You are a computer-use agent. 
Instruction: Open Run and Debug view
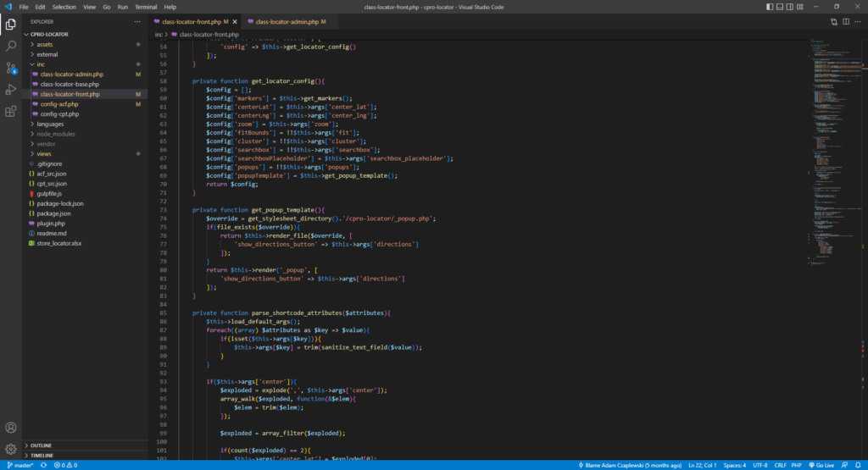tap(10, 90)
